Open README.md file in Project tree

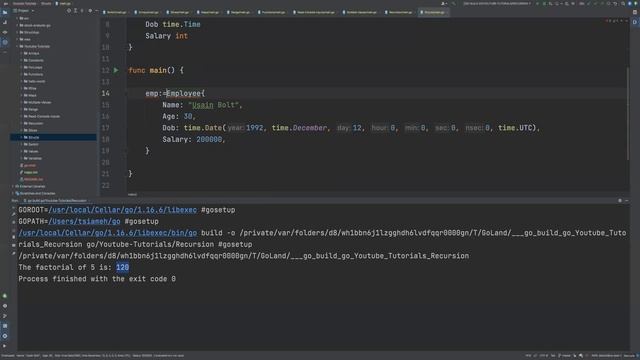(33, 179)
